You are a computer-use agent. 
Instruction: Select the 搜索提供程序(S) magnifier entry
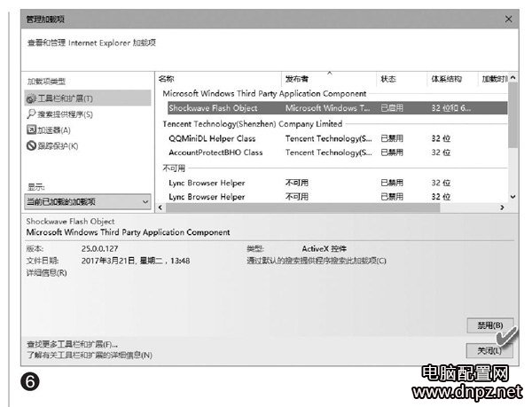pos(59,114)
